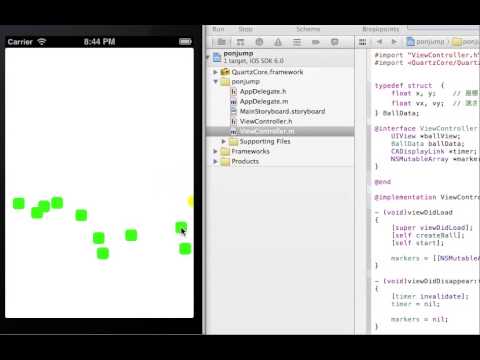480x360 pixels.
Task: Click the QuartzCore.framework toolbox icon
Action: point(225,72)
